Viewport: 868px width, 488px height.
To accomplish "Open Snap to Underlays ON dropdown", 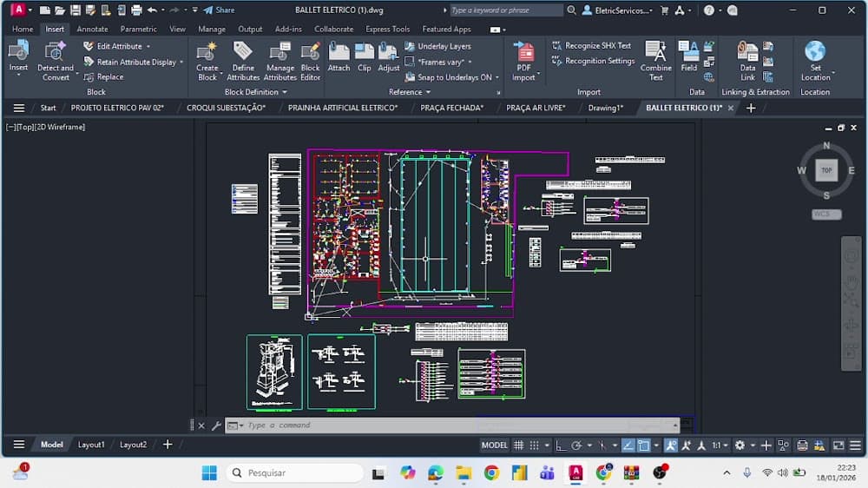I will pyautogui.click(x=497, y=77).
